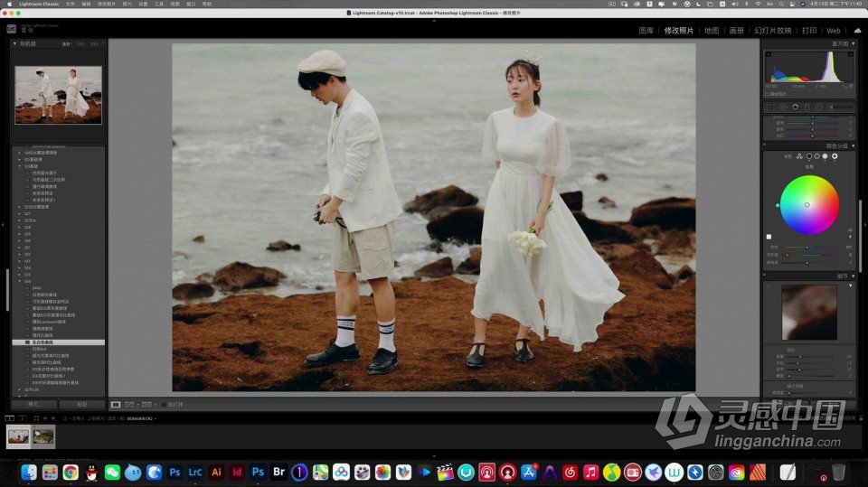
Task: Collapse the 导航器 navigator panel
Action: pos(15,43)
